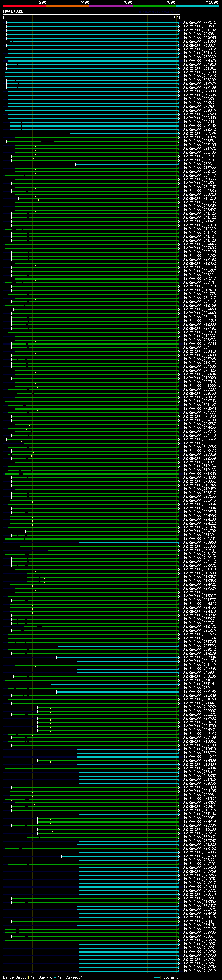Open hit UniRef100_C6TKW2
Screen dimensions: 222x980
(199, 30)
